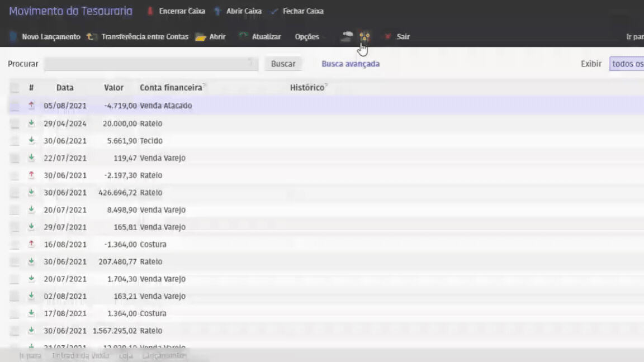Click the toolbar icon under the hand cursor
644x362 pixels.
[364, 37]
